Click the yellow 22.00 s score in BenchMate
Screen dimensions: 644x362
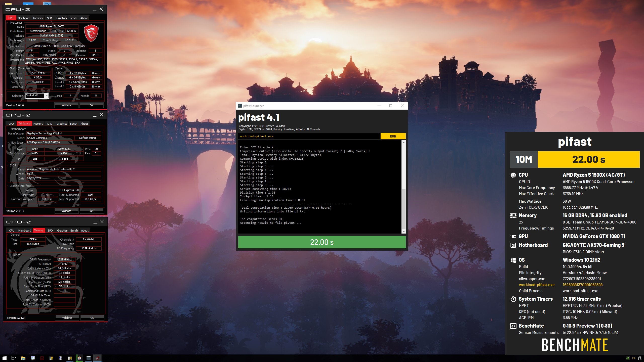point(589,159)
